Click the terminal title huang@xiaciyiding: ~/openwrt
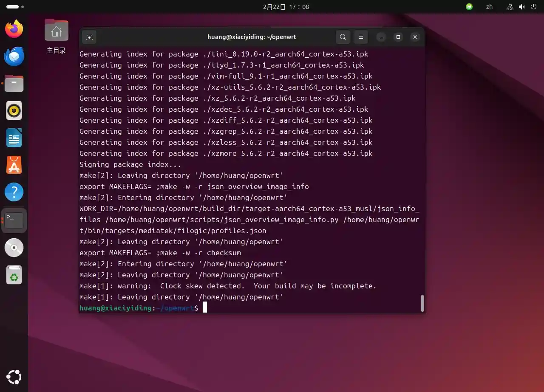This screenshot has width=544, height=392. pyautogui.click(x=252, y=37)
